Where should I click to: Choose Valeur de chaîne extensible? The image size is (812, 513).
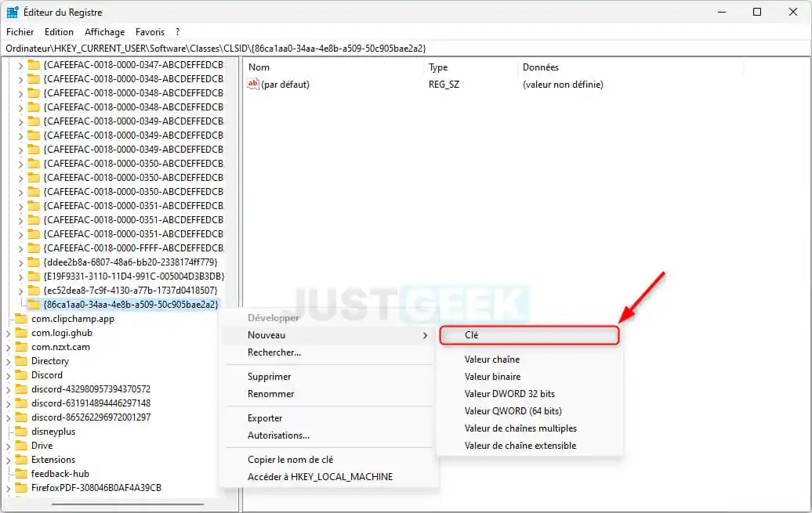[x=529, y=446]
